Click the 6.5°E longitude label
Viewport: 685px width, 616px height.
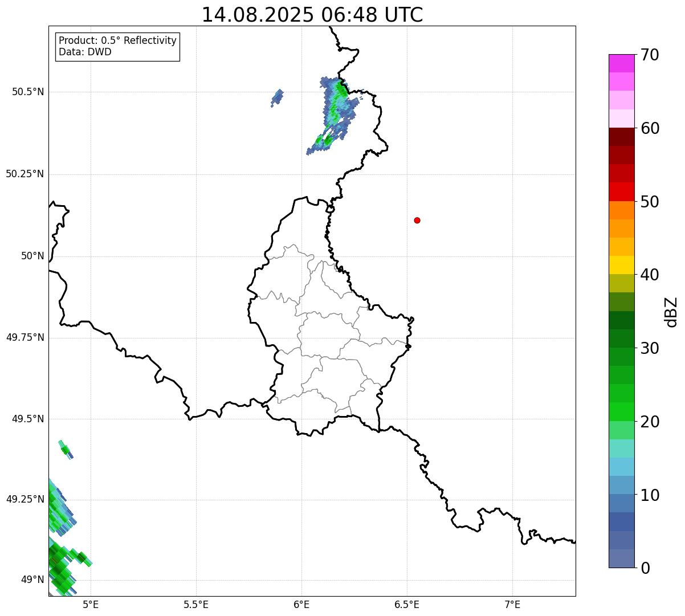(407, 604)
